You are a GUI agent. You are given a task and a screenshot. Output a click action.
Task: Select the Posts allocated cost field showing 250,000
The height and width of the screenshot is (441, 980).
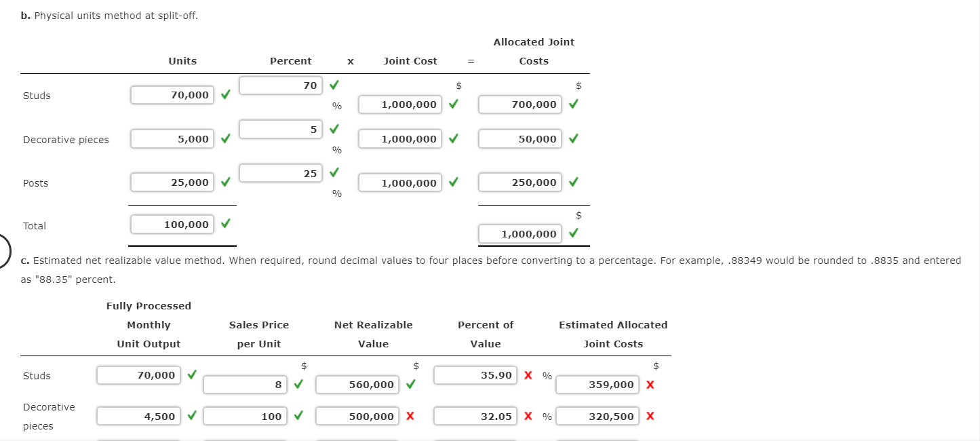pyautogui.click(x=520, y=182)
